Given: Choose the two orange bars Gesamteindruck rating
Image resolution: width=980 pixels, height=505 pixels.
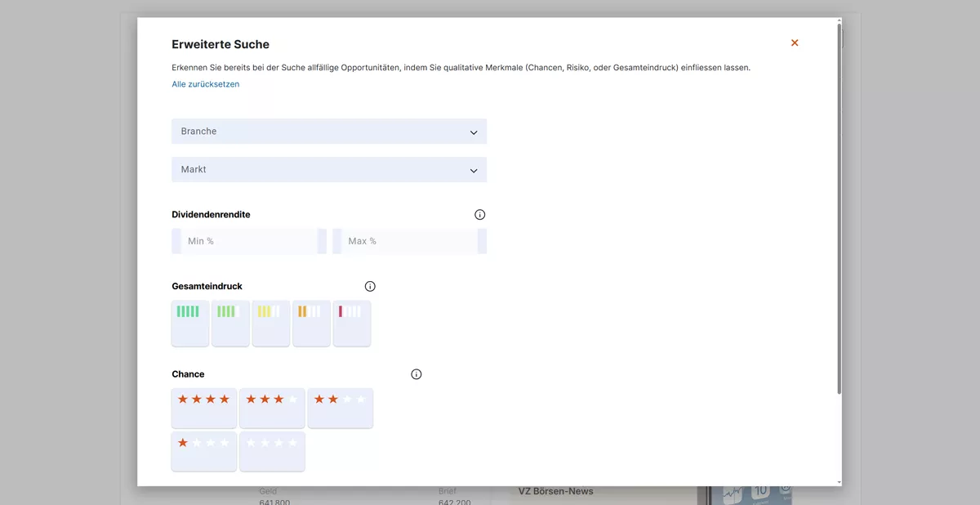Looking at the screenshot, I should 311,323.
